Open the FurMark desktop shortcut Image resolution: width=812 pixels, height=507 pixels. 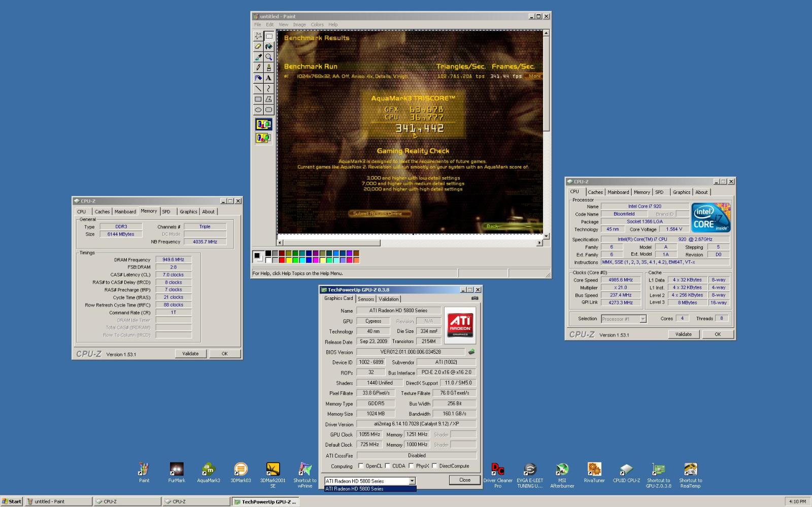tap(177, 472)
